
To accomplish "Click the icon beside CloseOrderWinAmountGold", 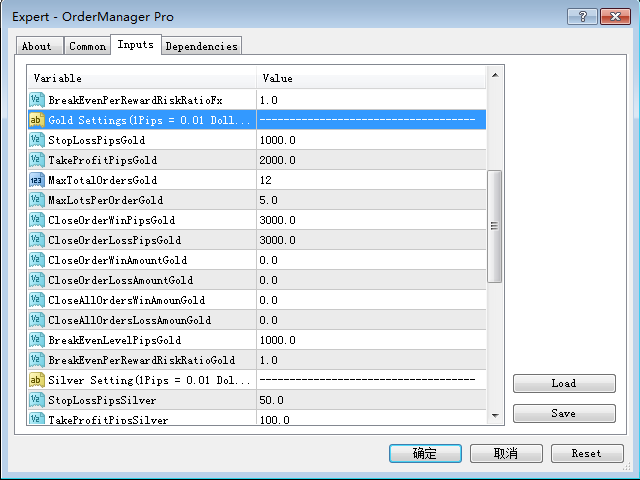I will [x=37, y=260].
